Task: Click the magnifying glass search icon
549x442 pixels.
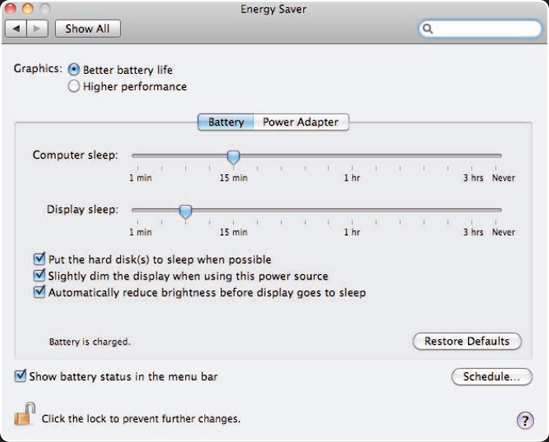Action: [428, 29]
